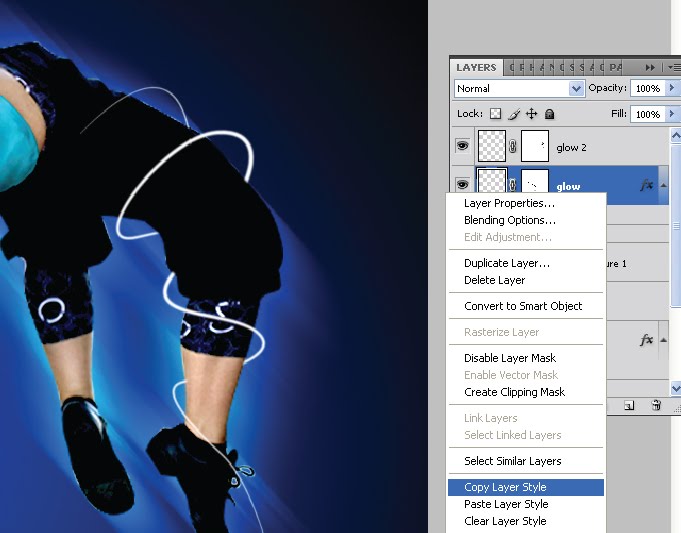Screen dimensions: 681x533
Task: Click the trash icon to delete layer
Action: coord(656,405)
